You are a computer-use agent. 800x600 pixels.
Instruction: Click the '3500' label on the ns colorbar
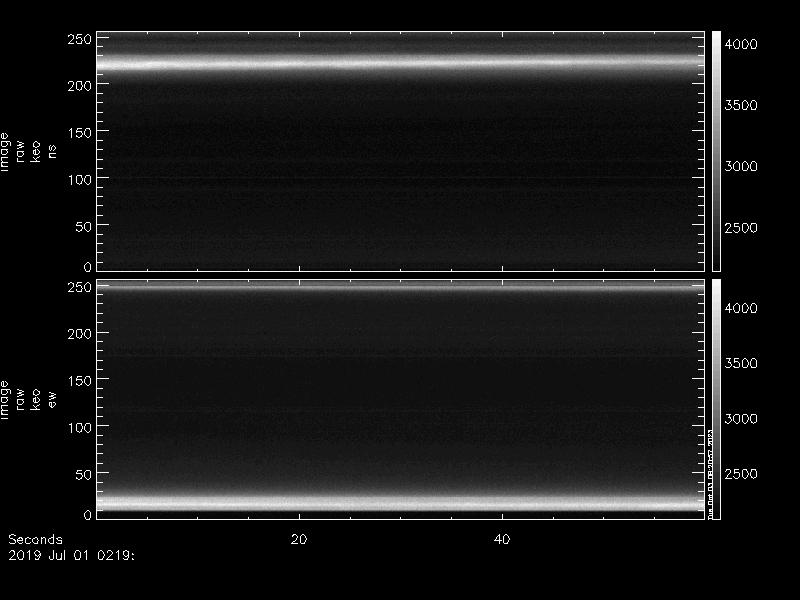[741, 105]
